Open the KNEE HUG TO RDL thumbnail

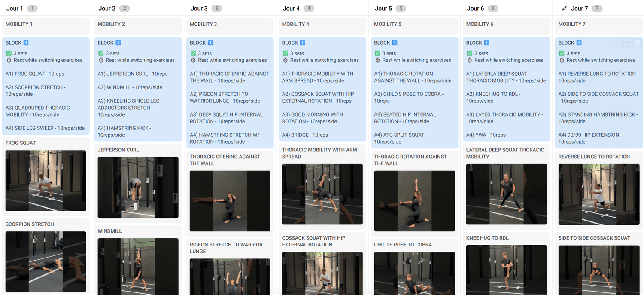507,270
